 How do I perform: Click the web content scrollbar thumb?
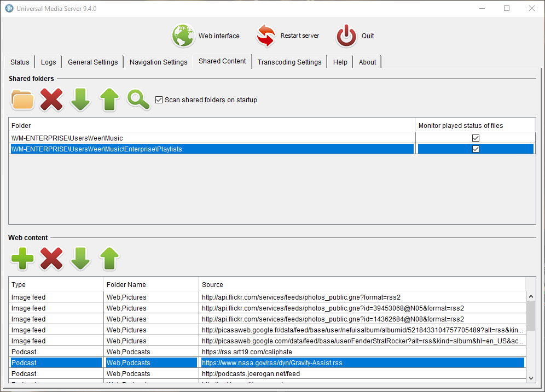[531, 316]
